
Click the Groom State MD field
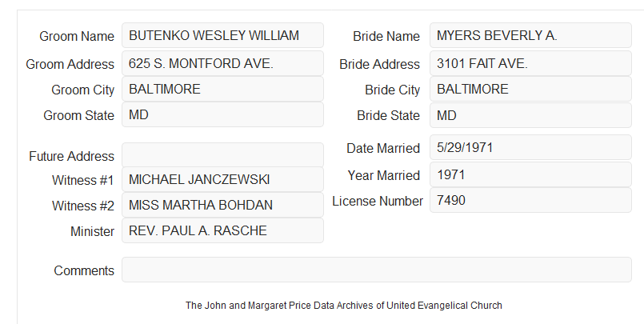pos(222,114)
